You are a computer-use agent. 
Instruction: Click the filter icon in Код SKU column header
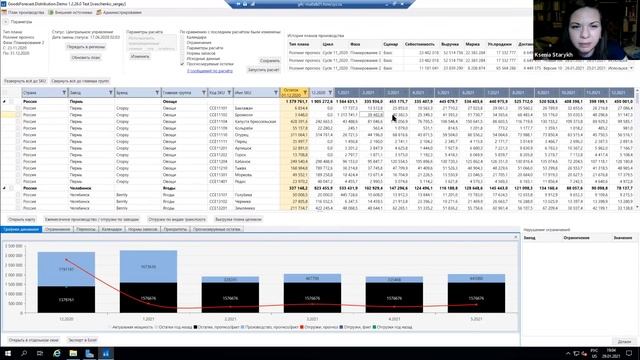click(229, 93)
